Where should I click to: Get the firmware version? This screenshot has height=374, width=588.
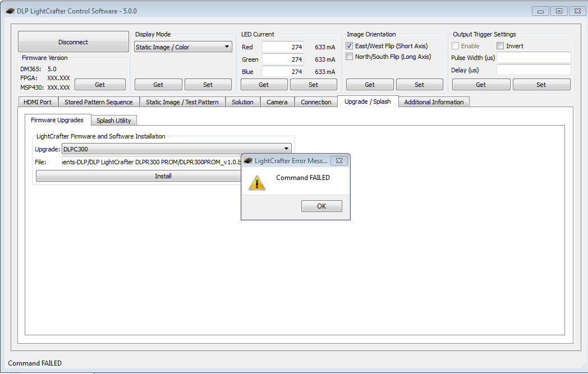100,85
